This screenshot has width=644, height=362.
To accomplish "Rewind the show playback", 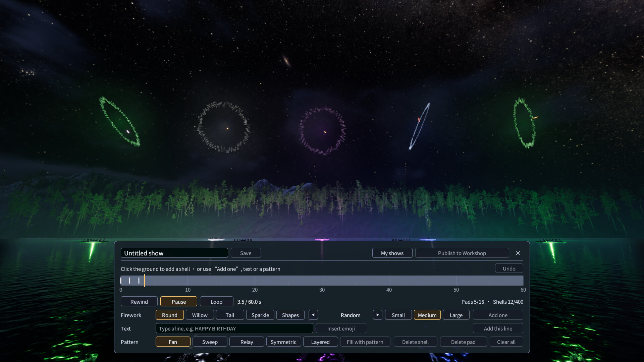I will (x=139, y=301).
